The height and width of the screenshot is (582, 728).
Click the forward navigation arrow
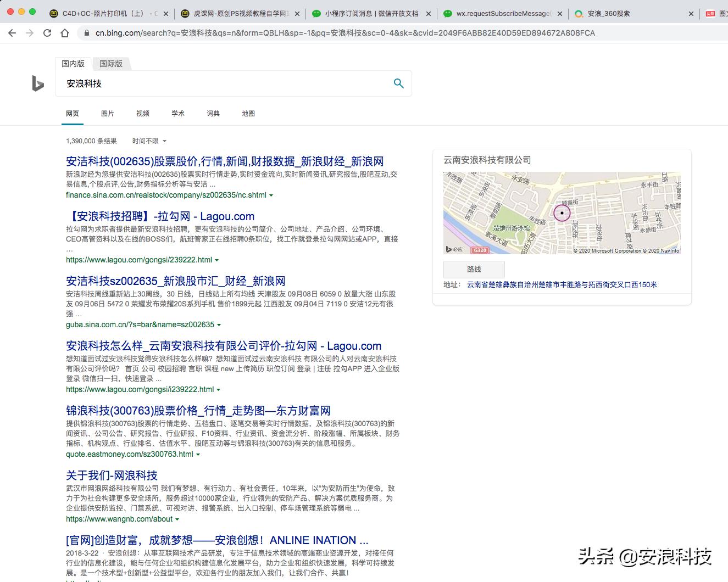tap(30, 33)
